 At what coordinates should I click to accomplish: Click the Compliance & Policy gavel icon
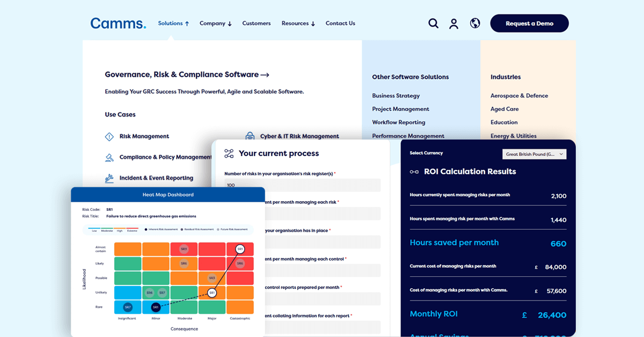(x=109, y=158)
